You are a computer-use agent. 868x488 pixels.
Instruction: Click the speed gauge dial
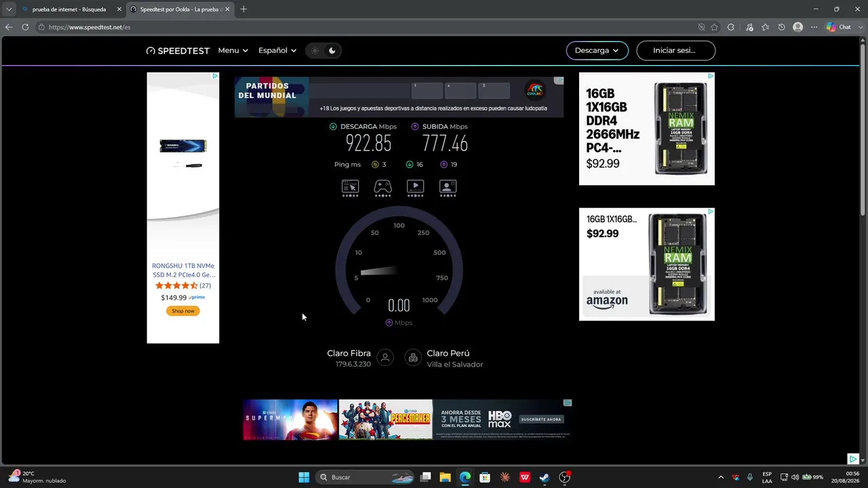click(399, 262)
